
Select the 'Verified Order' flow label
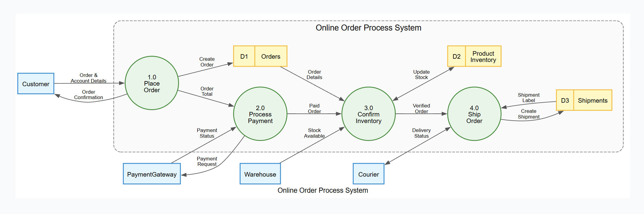coord(421,109)
